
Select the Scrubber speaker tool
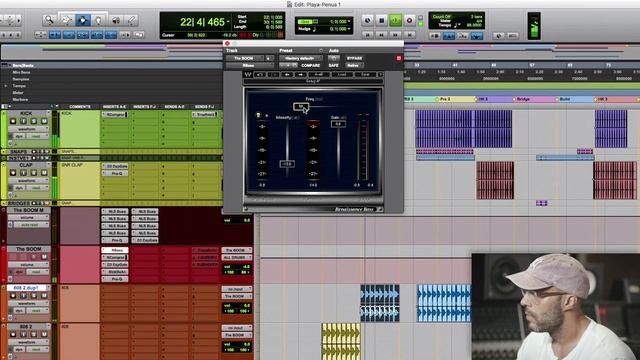point(116,20)
